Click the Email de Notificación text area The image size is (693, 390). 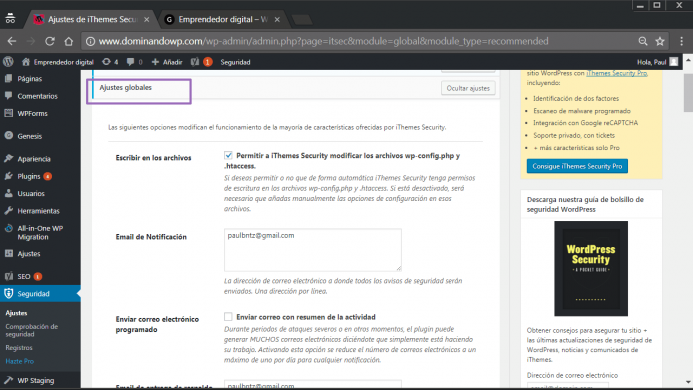(x=312, y=250)
